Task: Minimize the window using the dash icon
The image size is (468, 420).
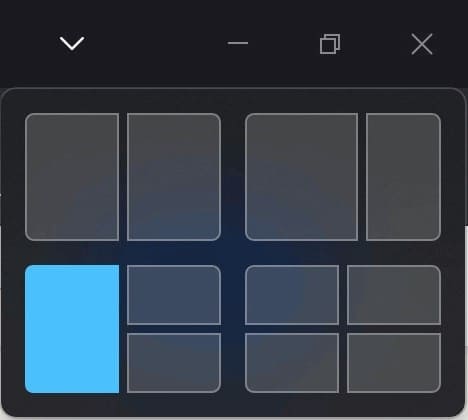Action: [238, 43]
